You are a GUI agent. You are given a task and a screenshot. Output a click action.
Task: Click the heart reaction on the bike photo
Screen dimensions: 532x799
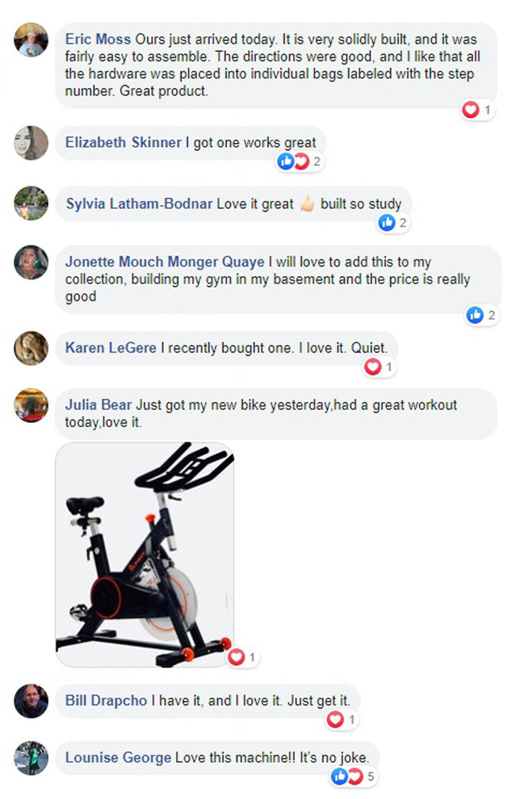click(x=236, y=657)
